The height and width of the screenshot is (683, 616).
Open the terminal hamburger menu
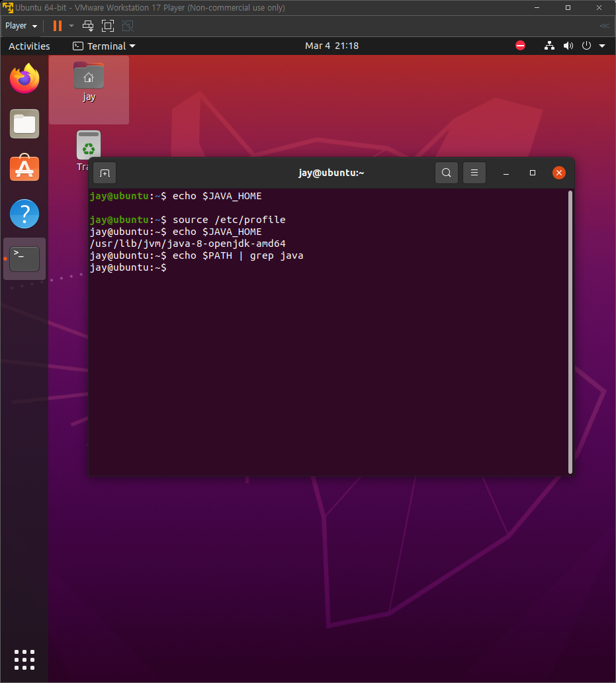(474, 173)
